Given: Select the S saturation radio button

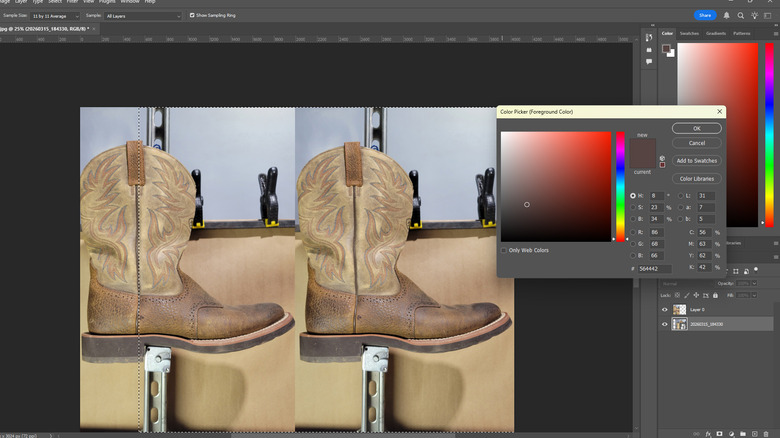Looking at the screenshot, I should click(x=633, y=207).
